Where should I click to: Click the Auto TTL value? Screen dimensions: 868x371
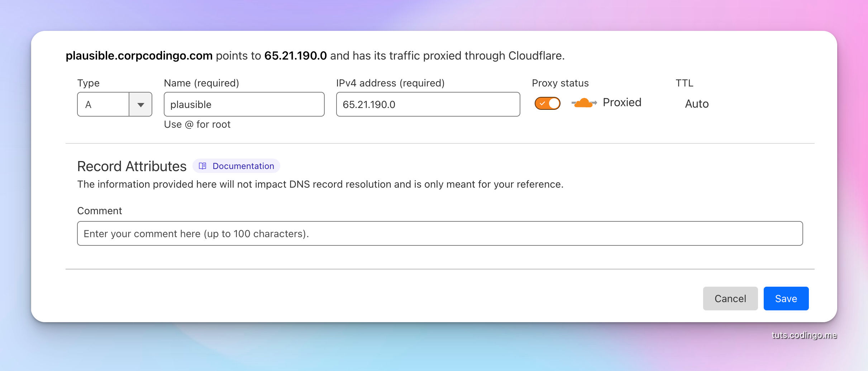coord(697,104)
